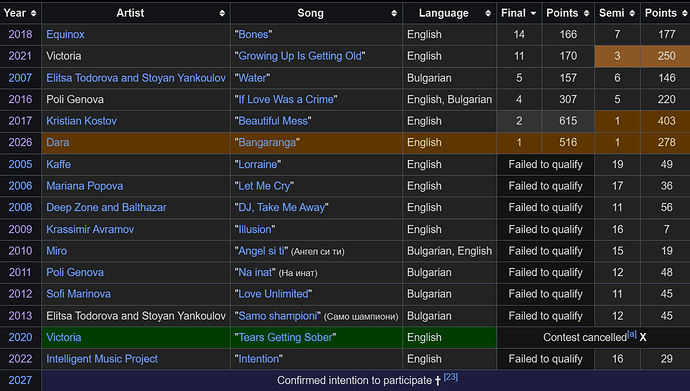
Task: Open the Intelligent Music Project link
Action: [x=102, y=359]
